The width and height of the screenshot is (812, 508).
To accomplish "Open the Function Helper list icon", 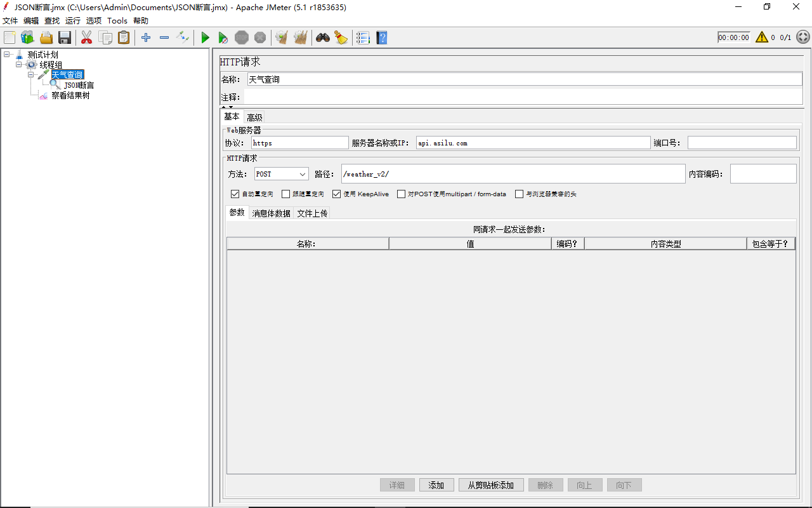I will 363,37.
